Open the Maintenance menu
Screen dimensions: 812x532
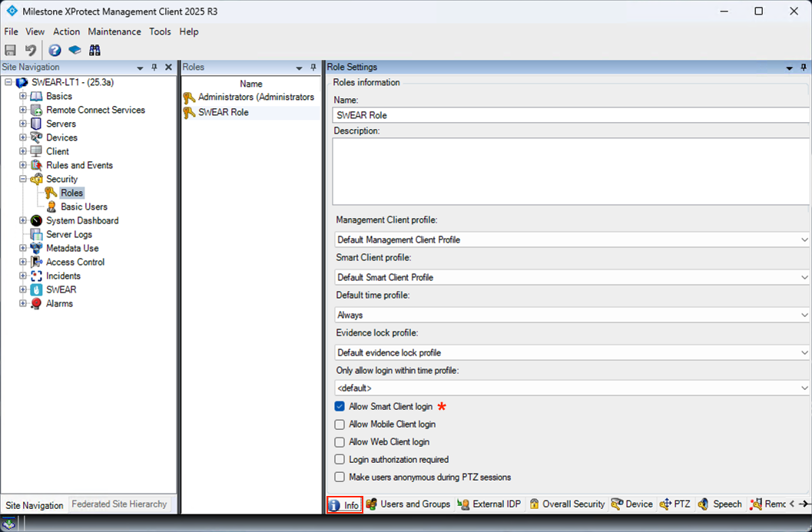click(x=114, y=31)
